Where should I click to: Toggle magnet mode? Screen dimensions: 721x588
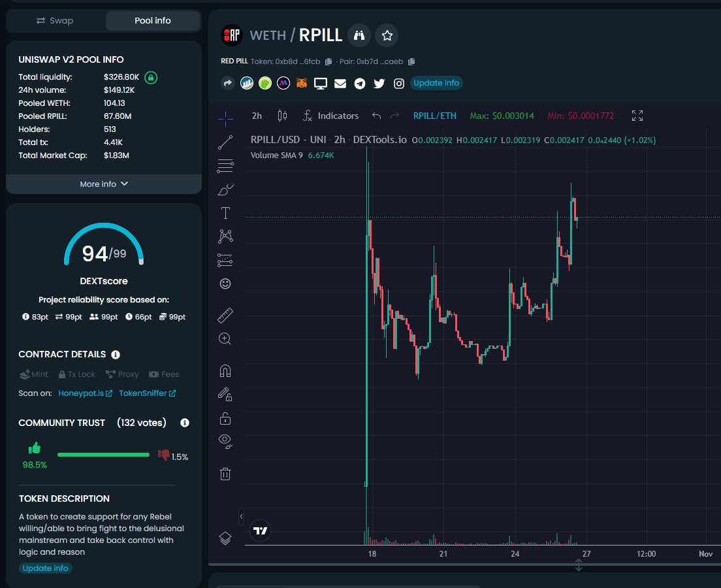(x=225, y=371)
